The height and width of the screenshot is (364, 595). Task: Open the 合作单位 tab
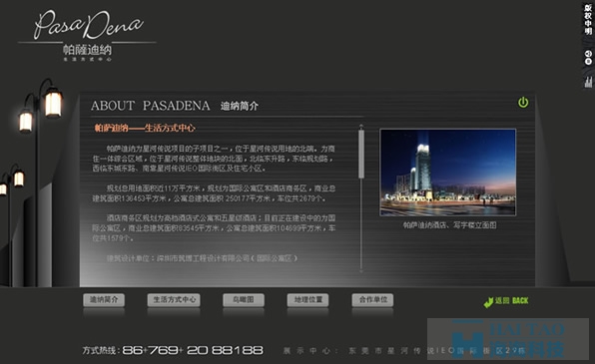pos(372,300)
